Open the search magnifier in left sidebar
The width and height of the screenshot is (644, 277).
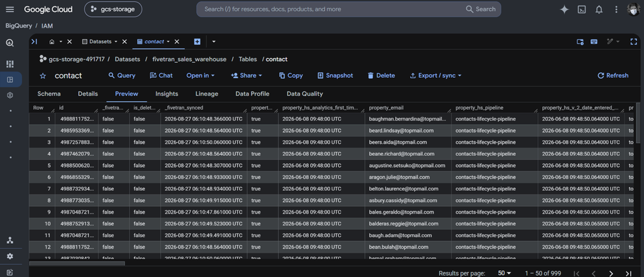click(x=10, y=43)
